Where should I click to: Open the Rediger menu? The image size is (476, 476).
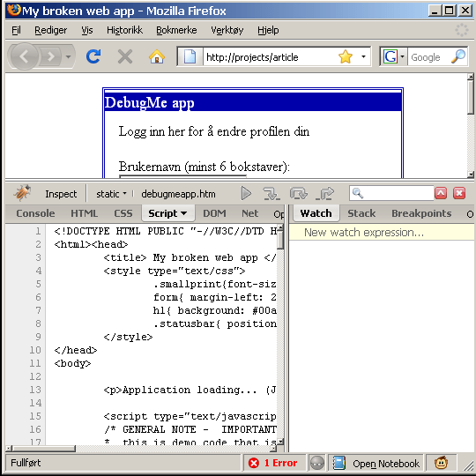tap(51, 30)
